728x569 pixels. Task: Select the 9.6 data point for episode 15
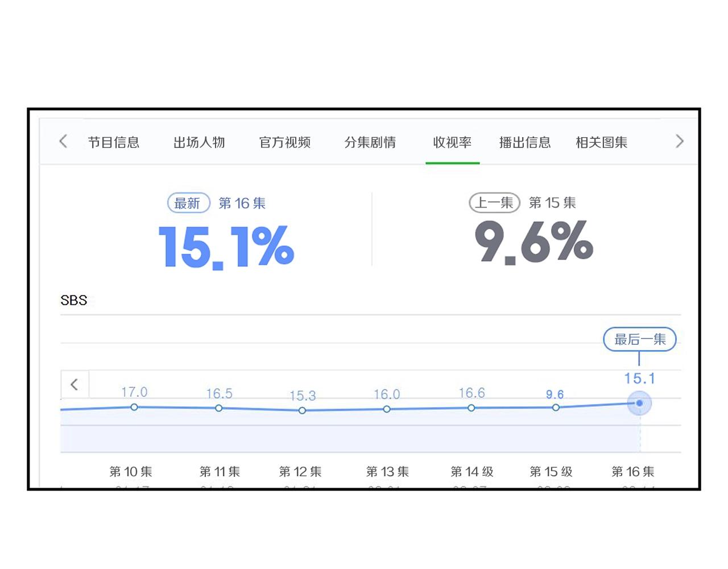point(556,407)
